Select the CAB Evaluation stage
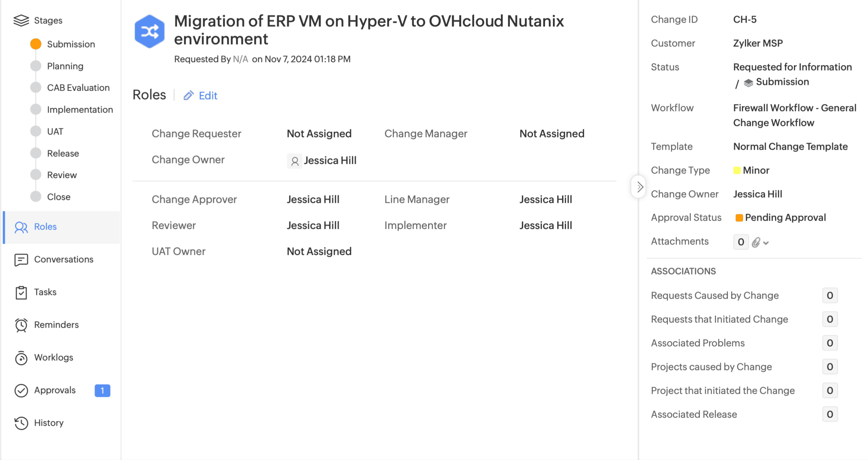Screen dimensions: 868x460 click(x=78, y=88)
